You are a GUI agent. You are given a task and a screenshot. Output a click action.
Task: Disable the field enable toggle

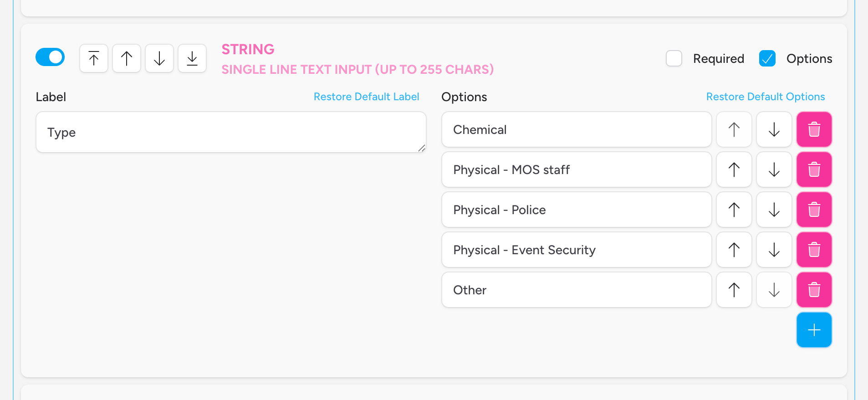(50, 57)
